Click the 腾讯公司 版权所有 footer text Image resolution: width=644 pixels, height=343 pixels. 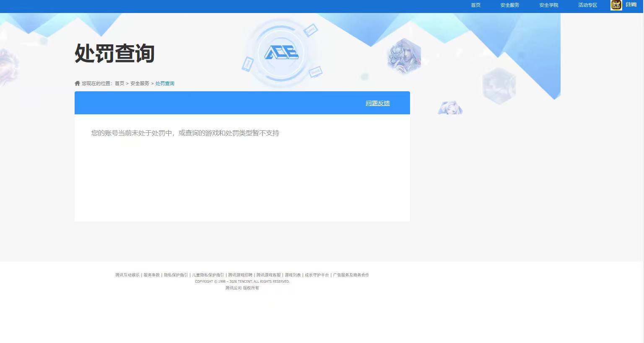(x=242, y=288)
